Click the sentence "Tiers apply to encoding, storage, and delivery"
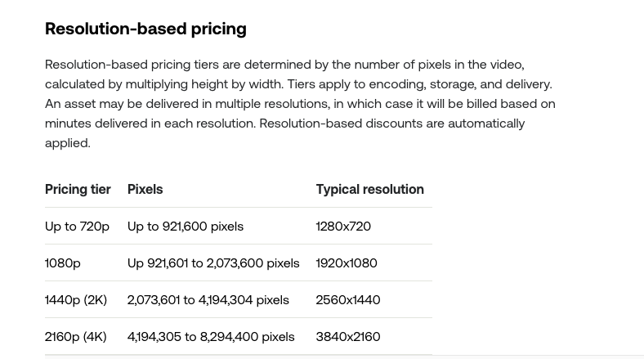Screen dimensions: 644x359 point(418,84)
